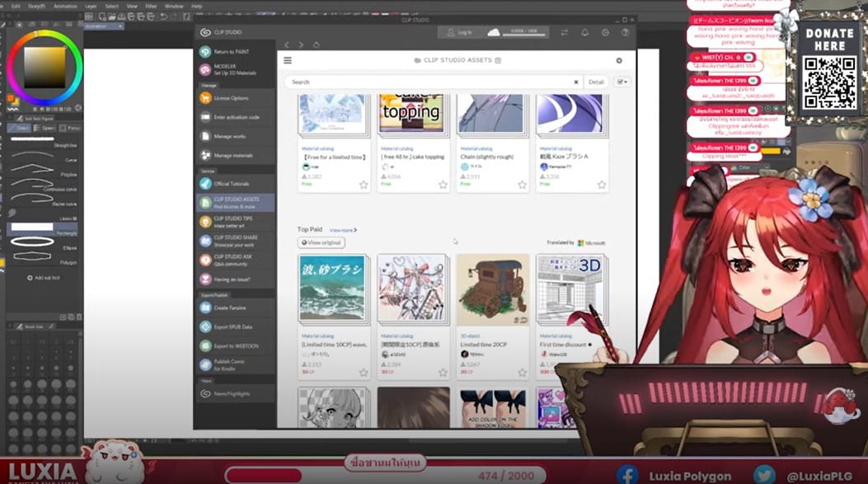Open the Select menu

(112, 6)
